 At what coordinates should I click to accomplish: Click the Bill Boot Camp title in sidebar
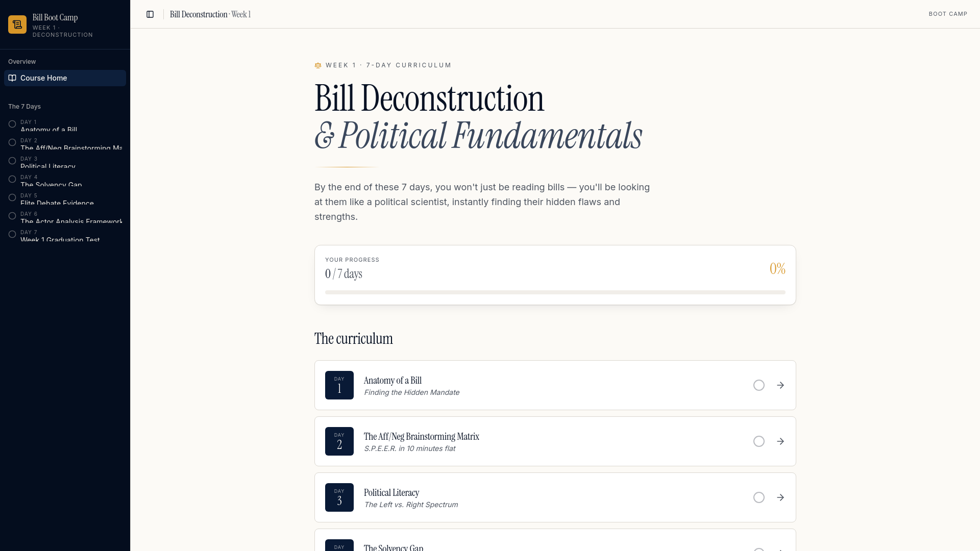pyautogui.click(x=55, y=17)
